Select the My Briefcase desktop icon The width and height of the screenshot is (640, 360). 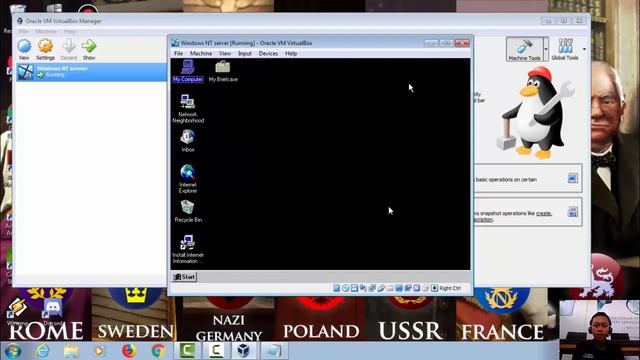(223, 71)
